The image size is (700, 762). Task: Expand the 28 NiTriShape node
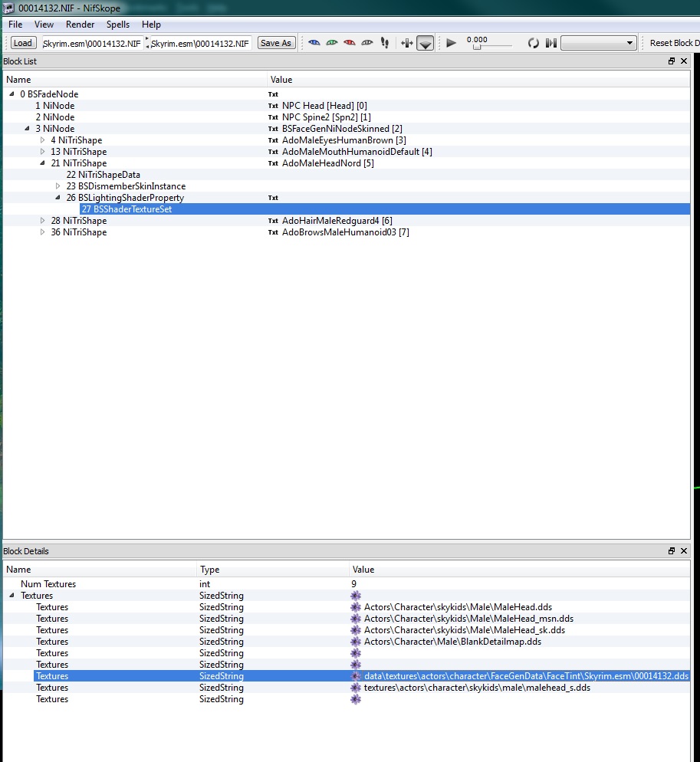[x=42, y=221]
